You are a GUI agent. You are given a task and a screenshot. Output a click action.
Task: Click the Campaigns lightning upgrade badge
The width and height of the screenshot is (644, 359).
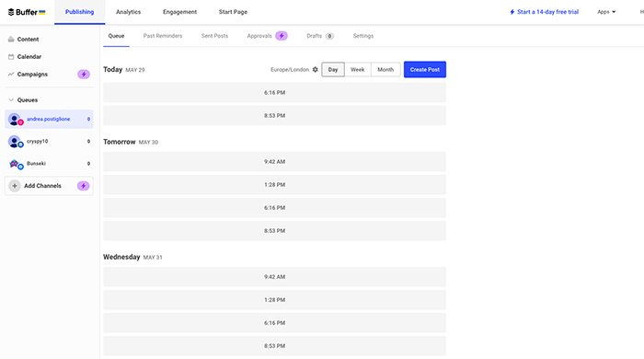84,75
